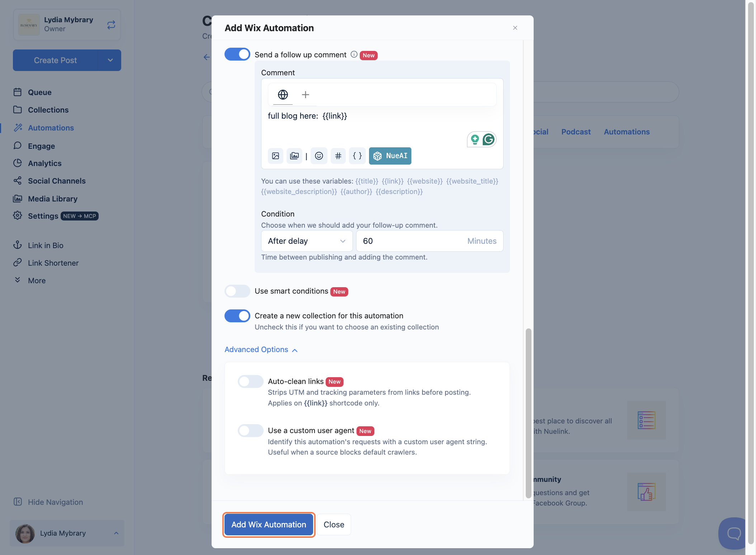The image size is (756, 555).
Task: Click the Lydia Mybrary profile avatar at bottom
Action: coord(25,533)
